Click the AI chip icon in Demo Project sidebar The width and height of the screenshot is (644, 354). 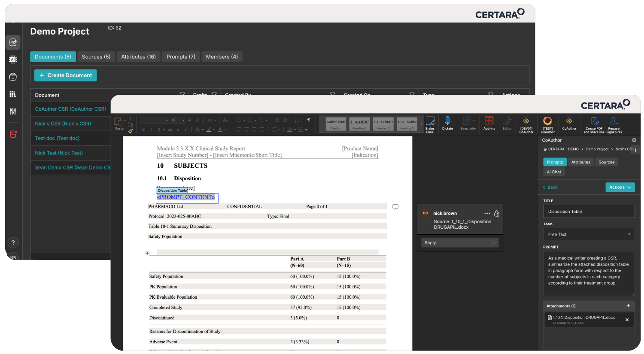(x=13, y=60)
